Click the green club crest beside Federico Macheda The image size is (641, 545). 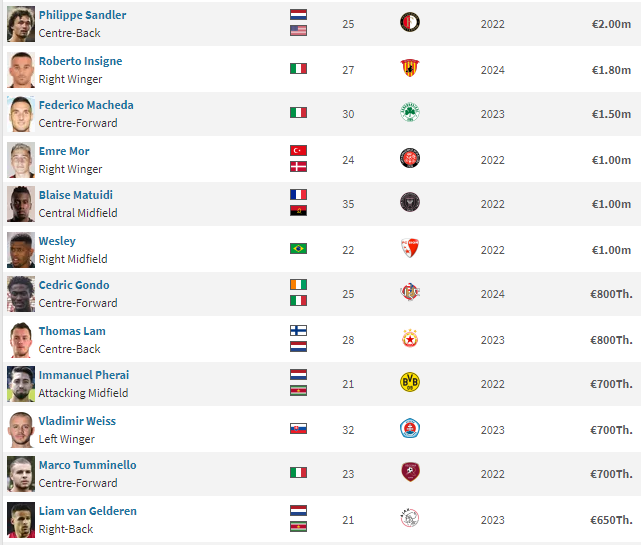tap(410, 113)
